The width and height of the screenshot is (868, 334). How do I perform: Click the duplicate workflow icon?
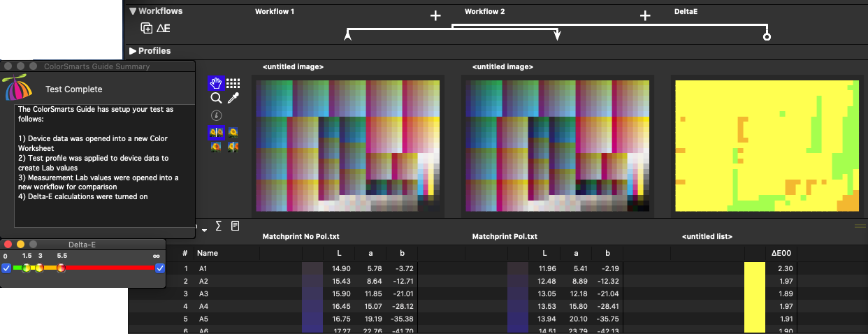point(146,28)
